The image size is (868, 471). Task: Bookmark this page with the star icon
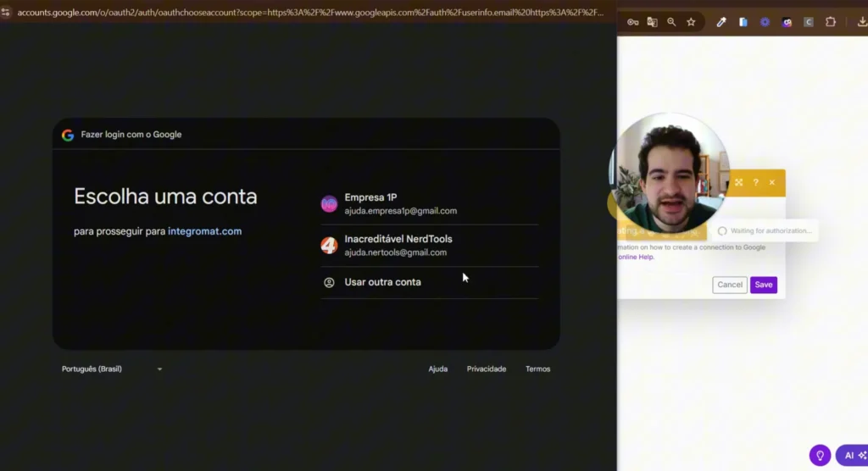coord(691,22)
